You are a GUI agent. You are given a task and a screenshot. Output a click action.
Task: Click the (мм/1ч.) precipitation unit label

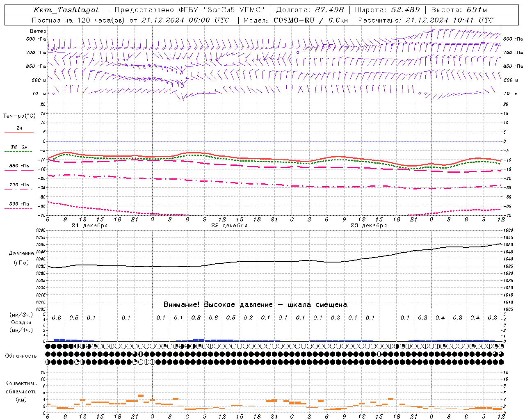(21, 330)
